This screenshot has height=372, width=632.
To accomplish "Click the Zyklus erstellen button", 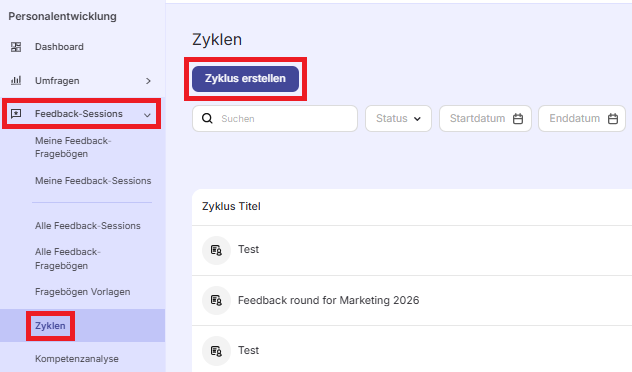I will 245,79.
